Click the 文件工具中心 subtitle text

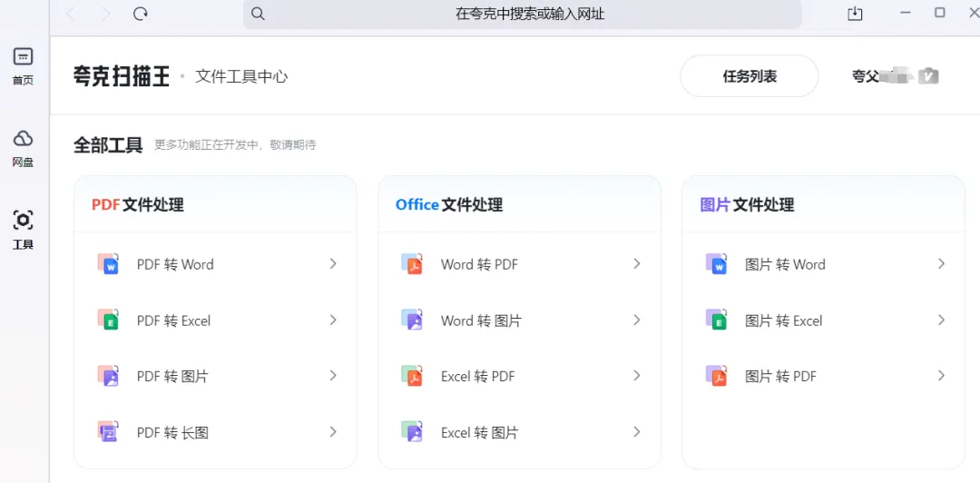pyautogui.click(x=241, y=77)
